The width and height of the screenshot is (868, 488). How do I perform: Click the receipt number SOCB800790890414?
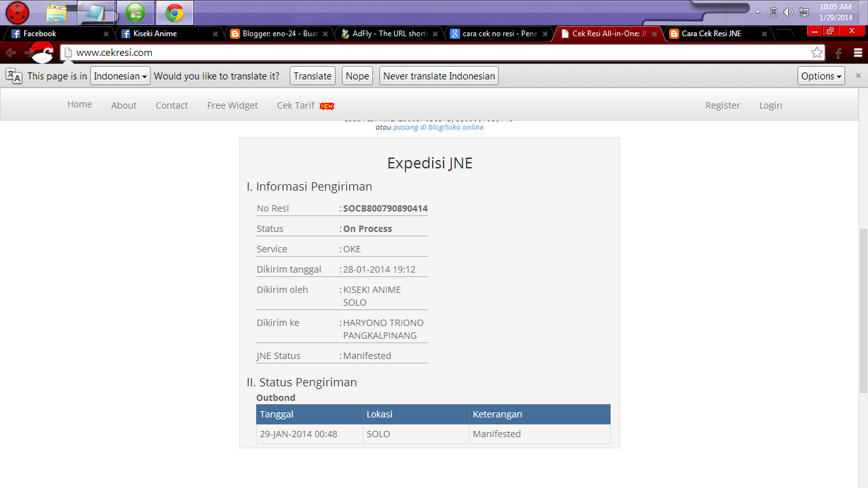[x=385, y=208]
